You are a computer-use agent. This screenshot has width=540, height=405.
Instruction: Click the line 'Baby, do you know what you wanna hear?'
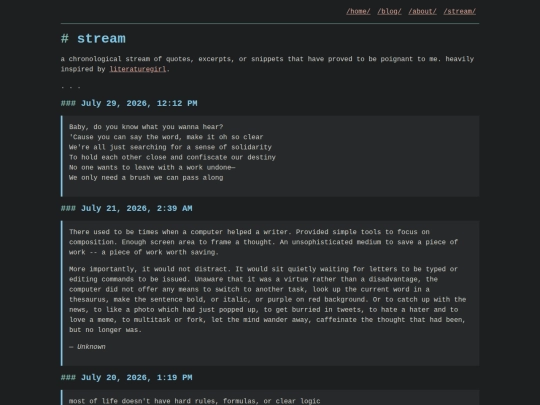coord(146,127)
